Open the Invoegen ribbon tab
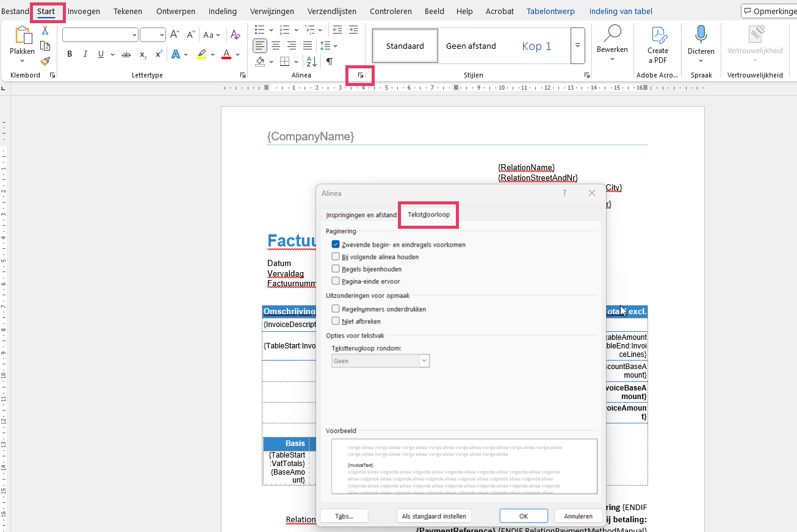 pos(84,11)
